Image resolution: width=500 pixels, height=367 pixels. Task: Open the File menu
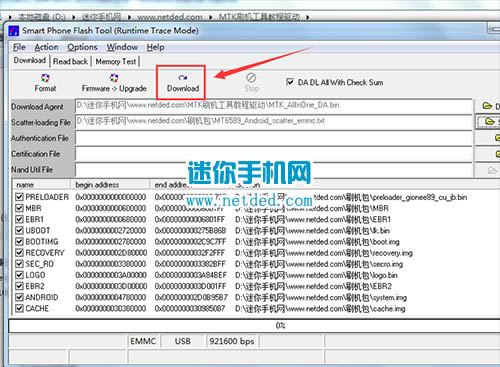point(19,47)
